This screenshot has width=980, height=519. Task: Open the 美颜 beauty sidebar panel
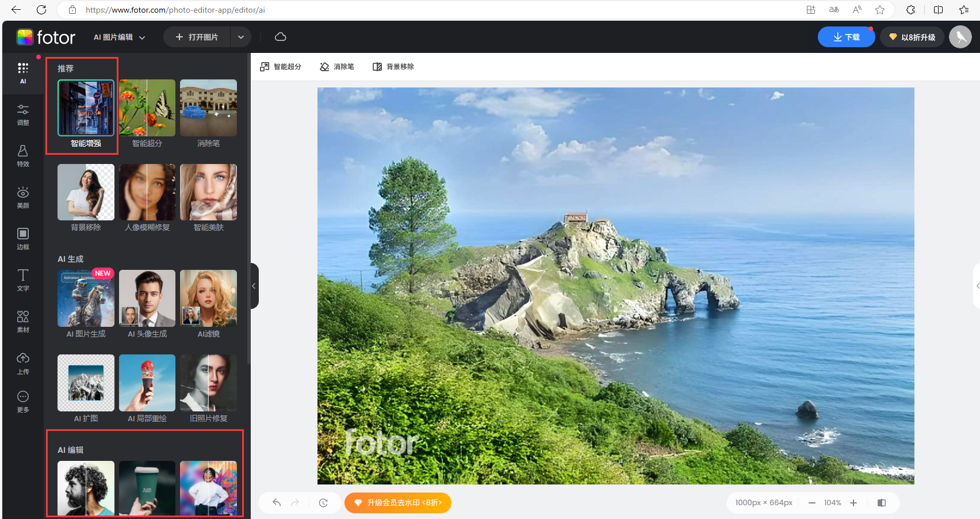tap(23, 197)
